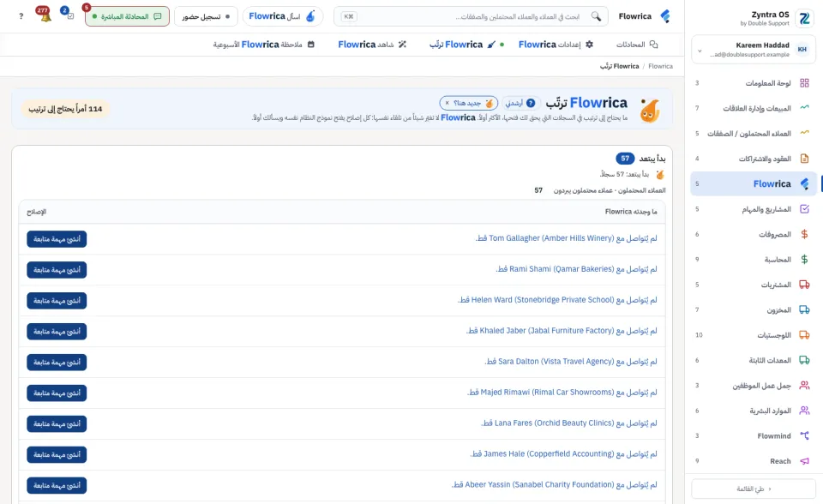
Task: Click the أرشدني guide button
Action: 520,103
